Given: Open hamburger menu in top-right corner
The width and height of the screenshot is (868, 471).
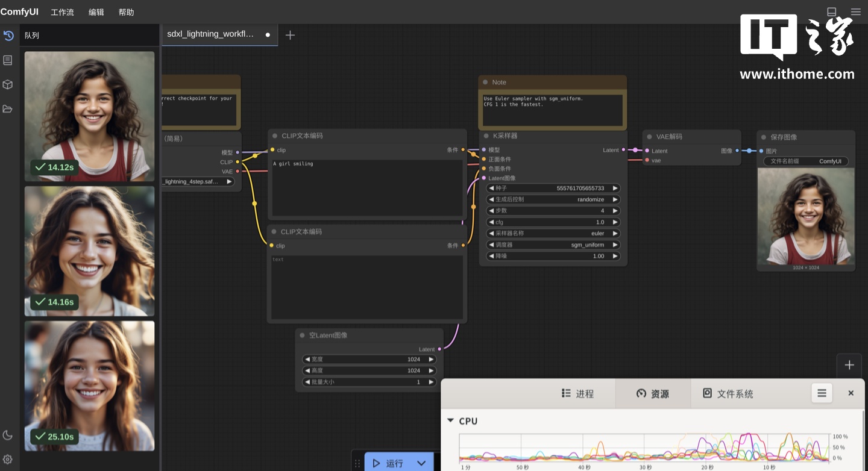Looking at the screenshot, I should 855,12.
